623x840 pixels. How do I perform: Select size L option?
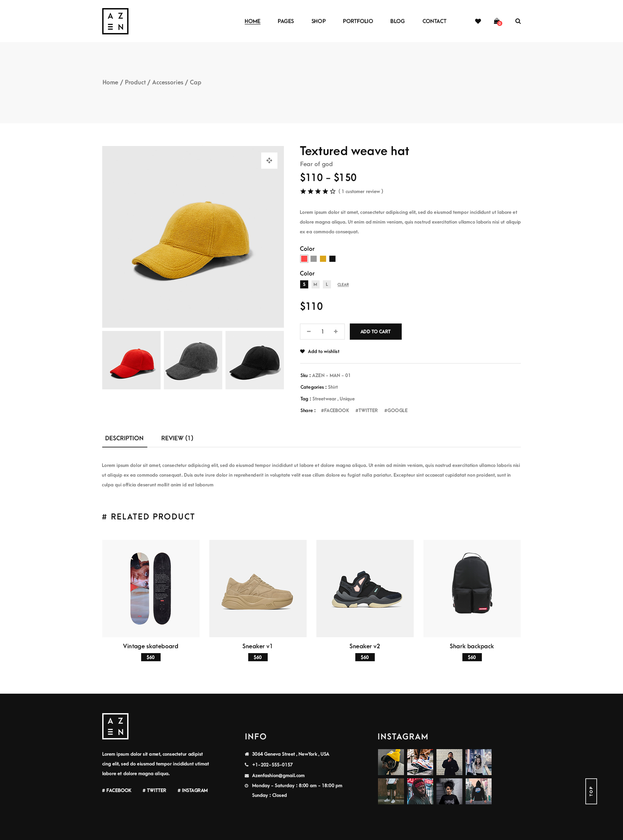tap(327, 284)
